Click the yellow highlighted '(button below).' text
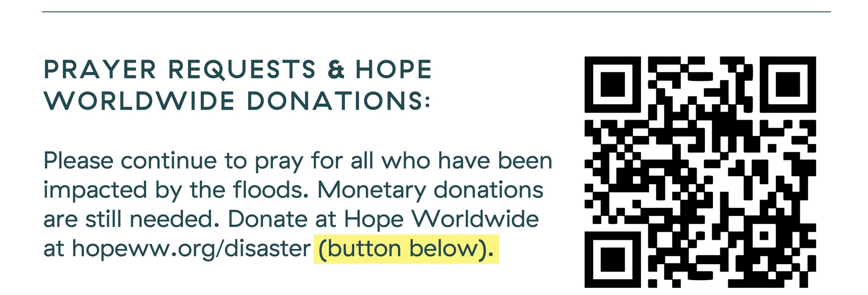The width and height of the screenshot is (868, 295). (406, 249)
